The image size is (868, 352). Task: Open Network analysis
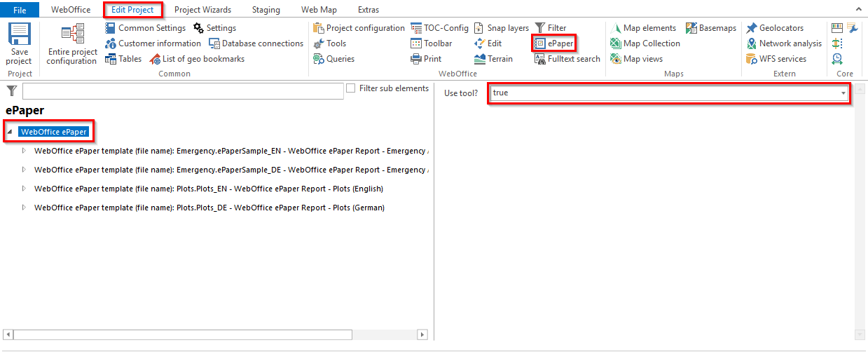[784, 43]
